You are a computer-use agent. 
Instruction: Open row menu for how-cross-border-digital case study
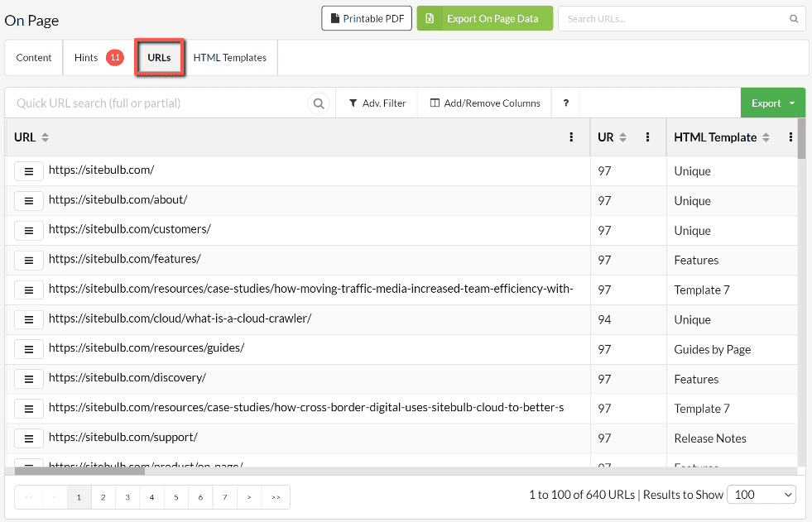[x=28, y=409]
